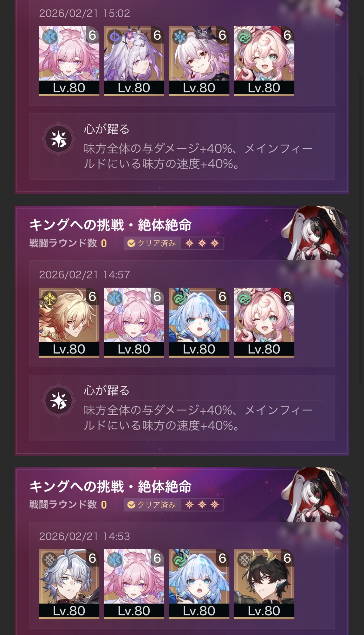Click the クリア済み badge in the 14:57 record
The image size is (364, 635).
coord(152,243)
